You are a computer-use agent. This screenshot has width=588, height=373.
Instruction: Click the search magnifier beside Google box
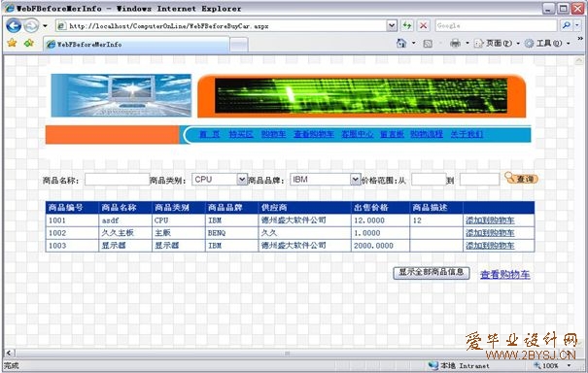click(x=567, y=25)
